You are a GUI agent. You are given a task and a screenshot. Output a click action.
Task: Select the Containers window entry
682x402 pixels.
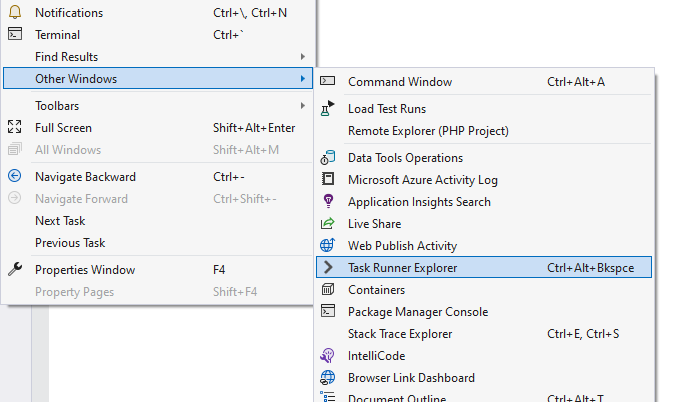484,290
